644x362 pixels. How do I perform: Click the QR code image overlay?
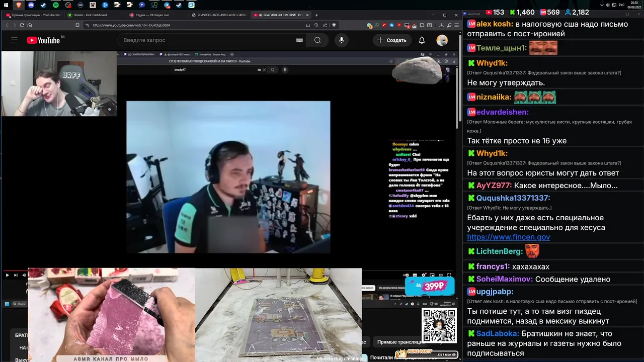click(439, 326)
